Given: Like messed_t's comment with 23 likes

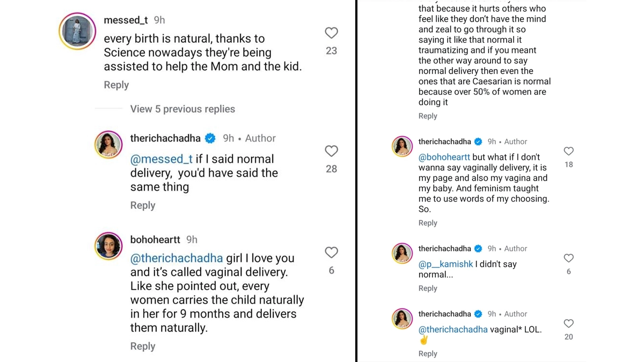Looking at the screenshot, I should click(x=332, y=33).
